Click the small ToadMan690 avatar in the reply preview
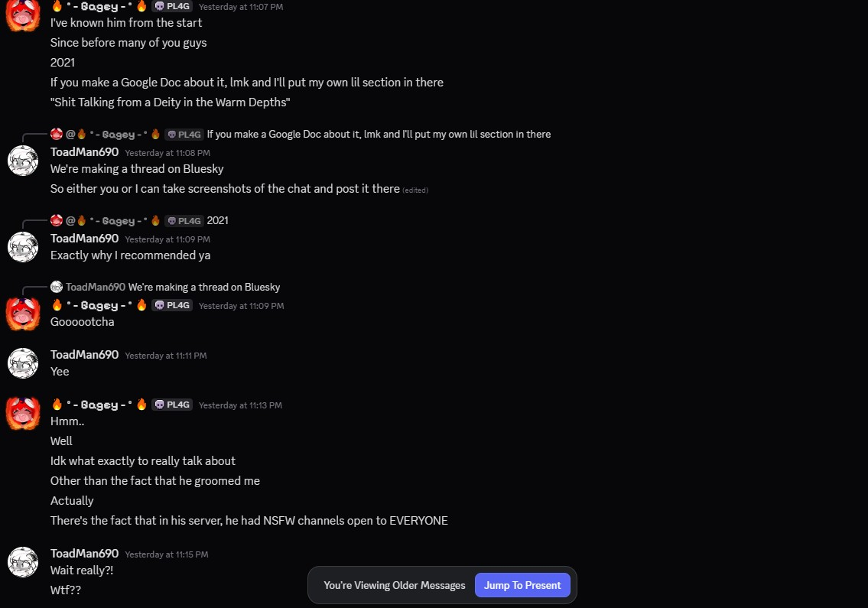Image resolution: width=868 pixels, height=608 pixels. 57,288
